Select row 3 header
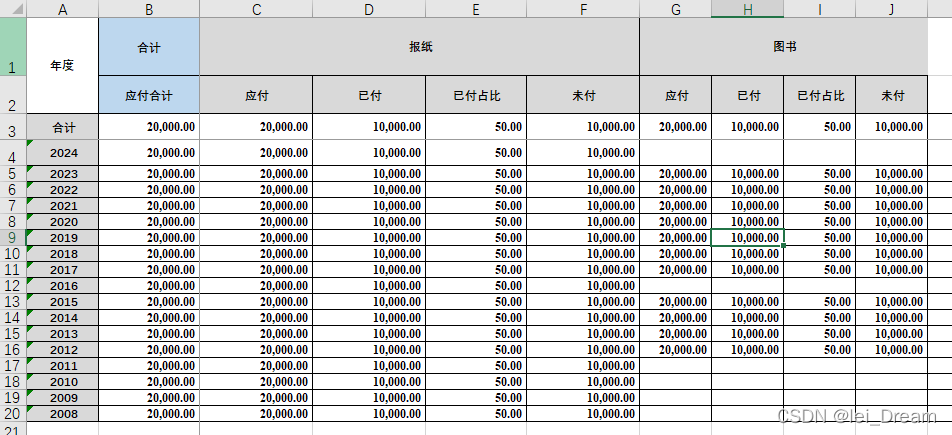Screen dimensions: 952x435 click(x=13, y=127)
